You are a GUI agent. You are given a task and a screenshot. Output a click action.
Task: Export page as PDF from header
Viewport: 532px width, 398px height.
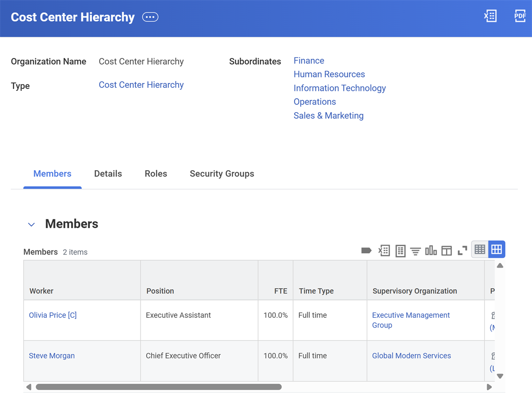click(520, 16)
